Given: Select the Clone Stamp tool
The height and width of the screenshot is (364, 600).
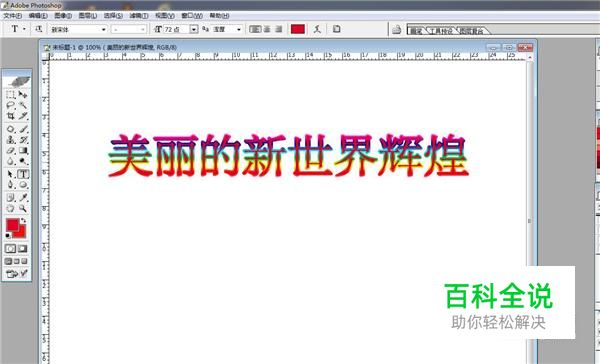Looking at the screenshot, I should [x=11, y=140].
